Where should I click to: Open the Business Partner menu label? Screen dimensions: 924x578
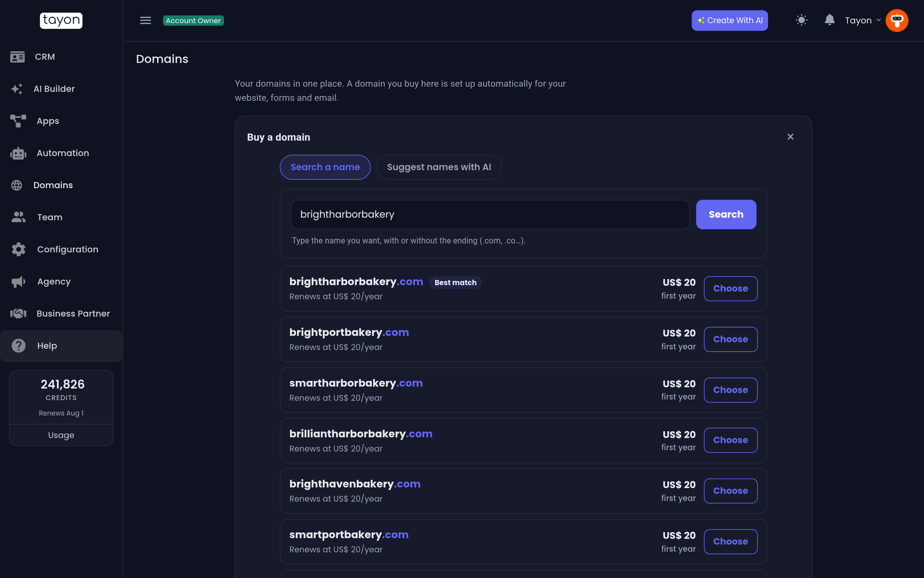73,313
